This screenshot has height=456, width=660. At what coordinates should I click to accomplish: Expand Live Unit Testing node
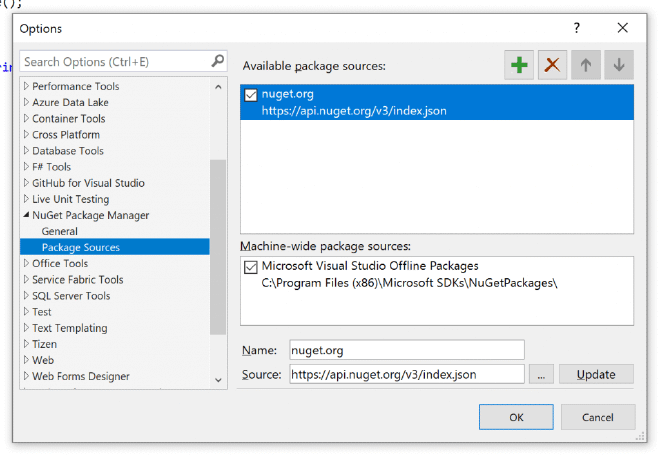tap(26, 199)
